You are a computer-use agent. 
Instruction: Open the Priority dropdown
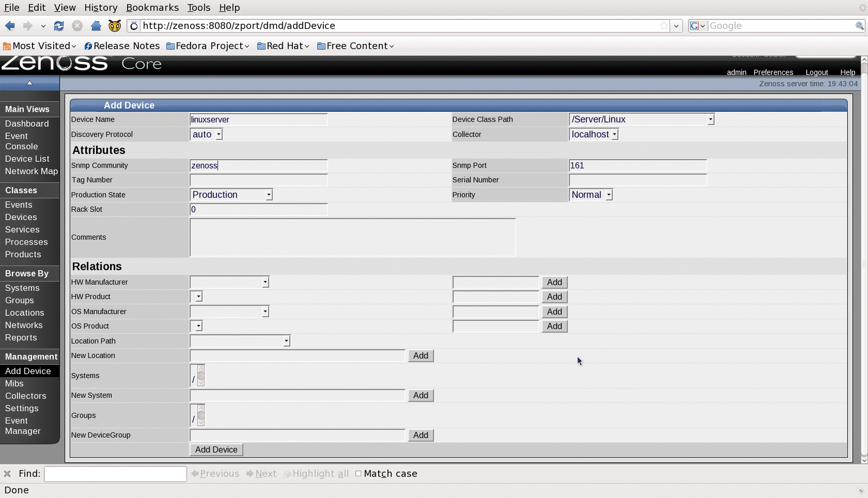[x=591, y=195]
